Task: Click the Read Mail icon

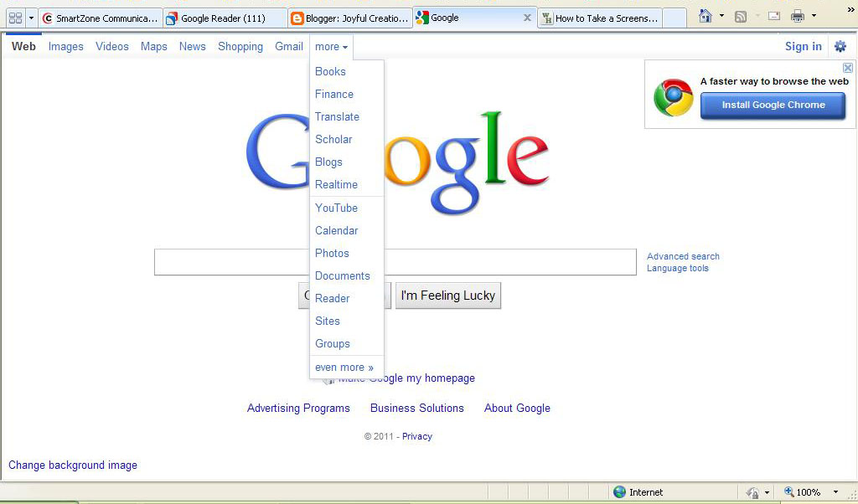Action: pos(773,16)
